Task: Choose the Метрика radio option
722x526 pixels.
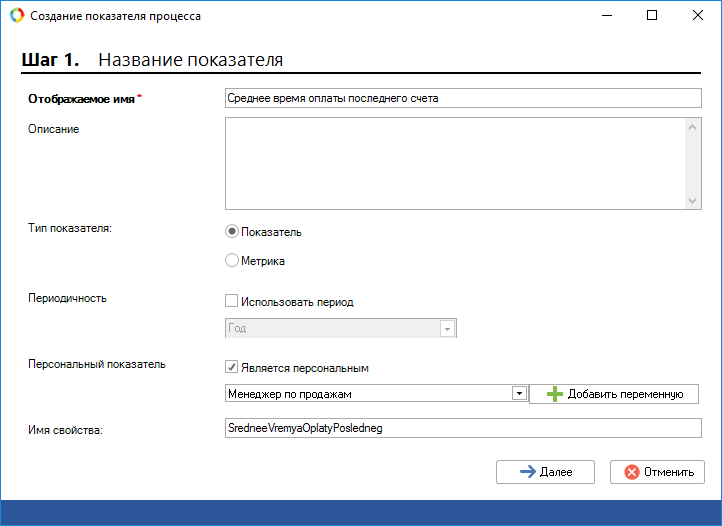Action: coord(232,261)
